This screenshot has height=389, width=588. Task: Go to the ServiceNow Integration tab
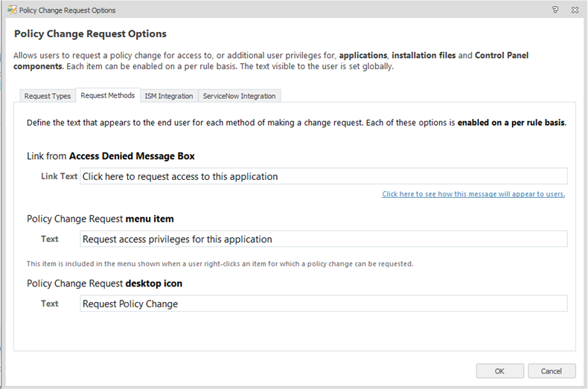pyautogui.click(x=239, y=96)
